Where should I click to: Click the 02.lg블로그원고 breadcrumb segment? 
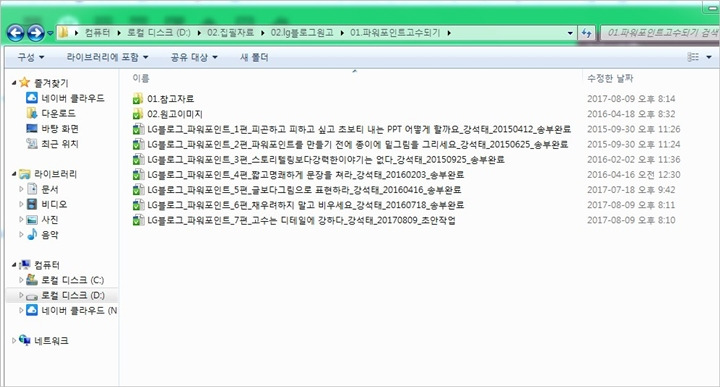[302, 33]
